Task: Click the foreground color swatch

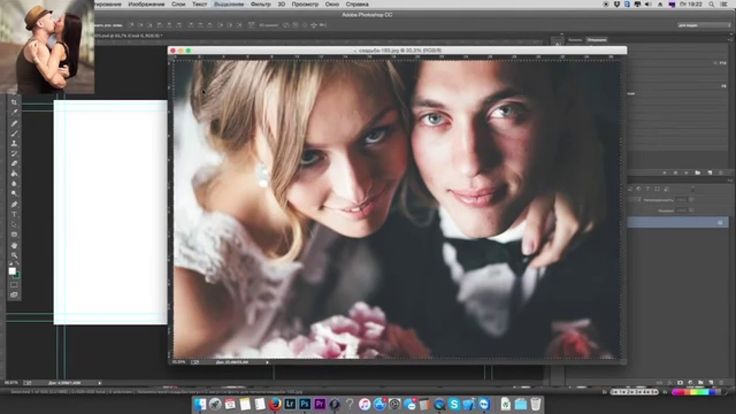Action: click(x=13, y=271)
